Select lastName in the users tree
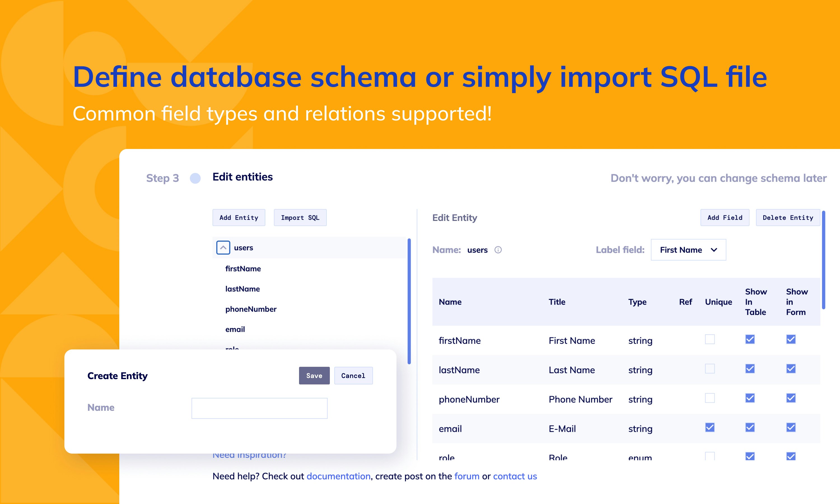Screen dimensions: 840x504 pos(242,289)
